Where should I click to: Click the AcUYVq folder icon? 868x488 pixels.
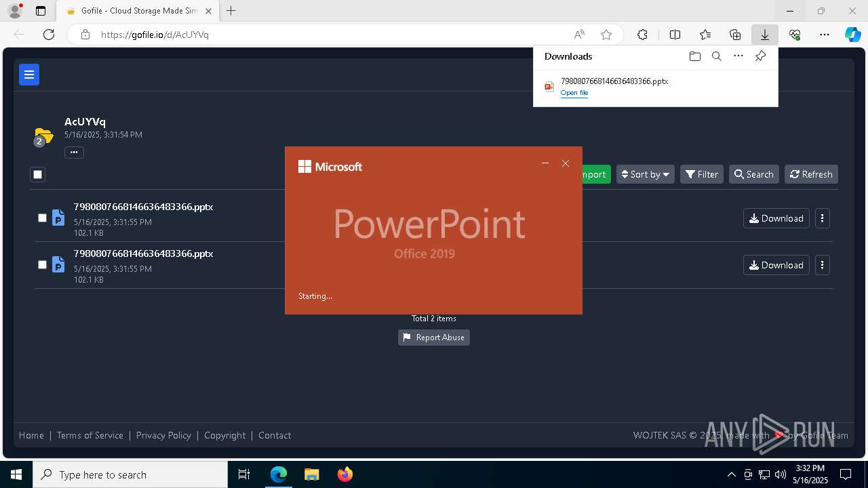coord(43,136)
